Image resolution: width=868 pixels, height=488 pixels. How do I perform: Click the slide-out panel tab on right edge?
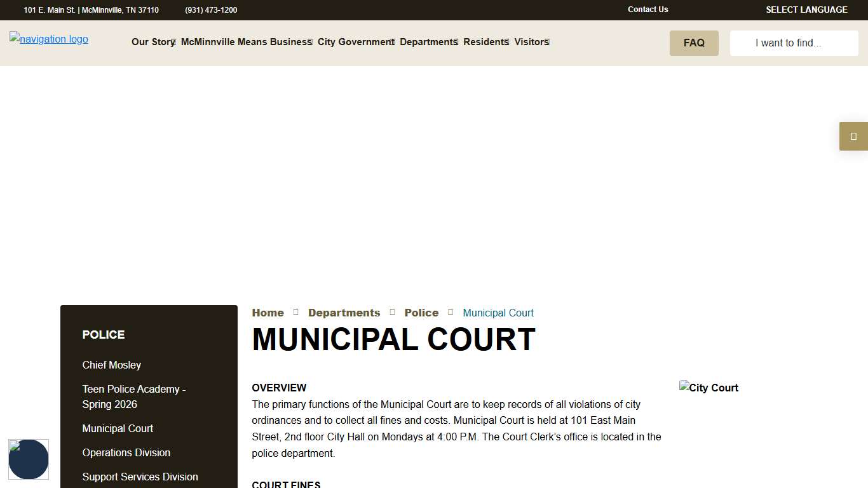[x=853, y=136]
